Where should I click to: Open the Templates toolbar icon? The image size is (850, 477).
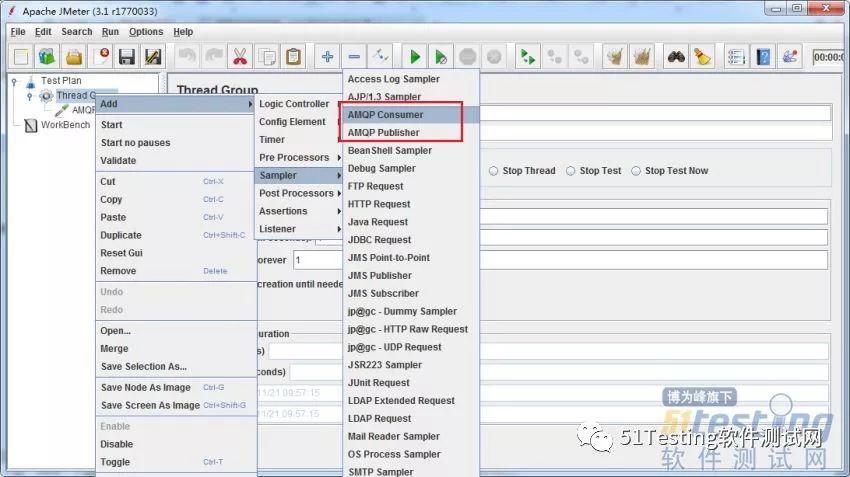(47, 56)
